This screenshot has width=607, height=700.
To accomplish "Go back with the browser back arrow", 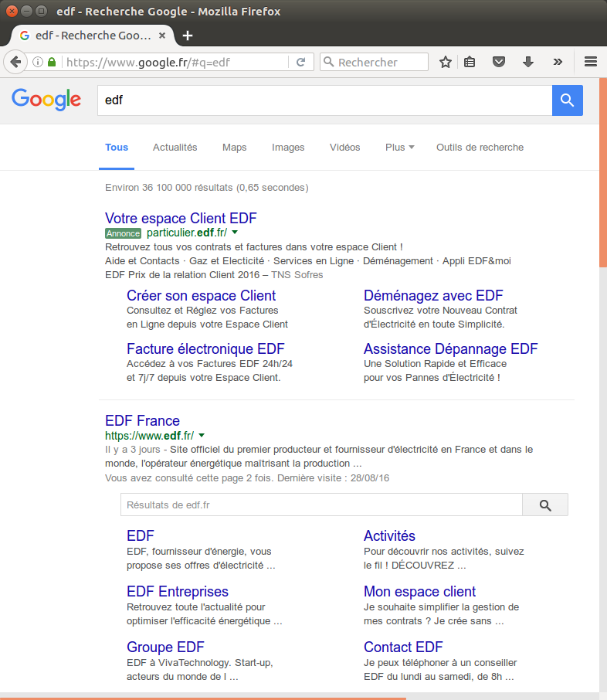I will pos(15,62).
